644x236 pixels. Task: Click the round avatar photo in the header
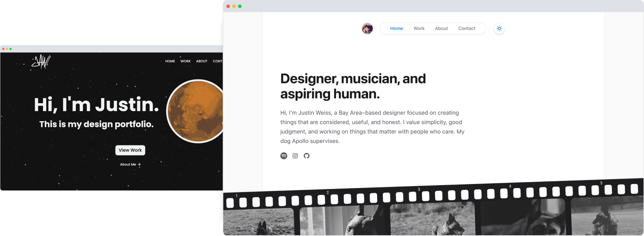[x=367, y=29]
